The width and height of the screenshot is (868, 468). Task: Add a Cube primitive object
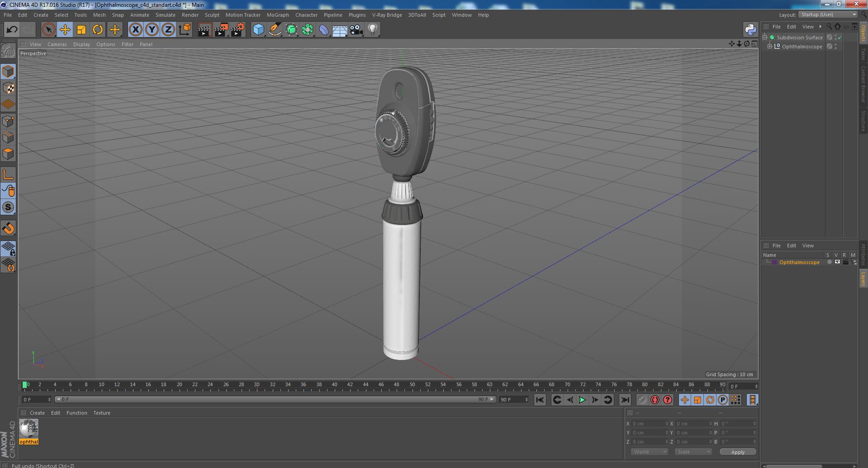pos(258,30)
